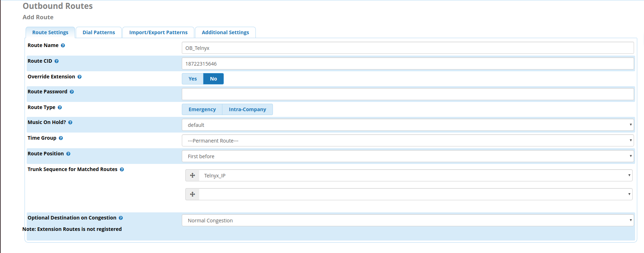This screenshot has width=644, height=253.
Task: Toggle Intra-Company route type
Action: [x=247, y=109]
